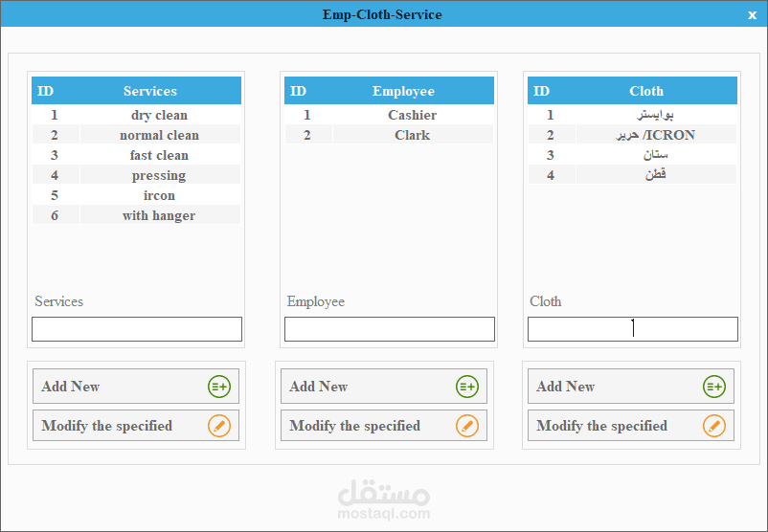Focus the Cloth text input field
768x532 pixels.
[x=633, y=329]
